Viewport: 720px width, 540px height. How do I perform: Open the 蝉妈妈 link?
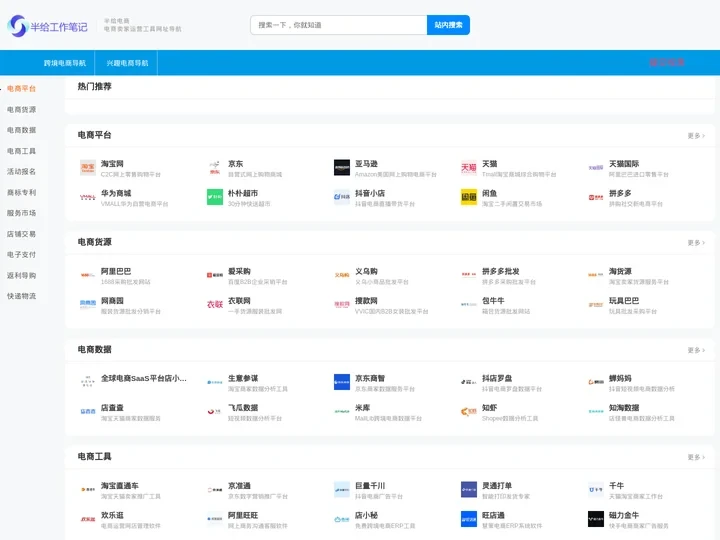[x=620, y=378]
